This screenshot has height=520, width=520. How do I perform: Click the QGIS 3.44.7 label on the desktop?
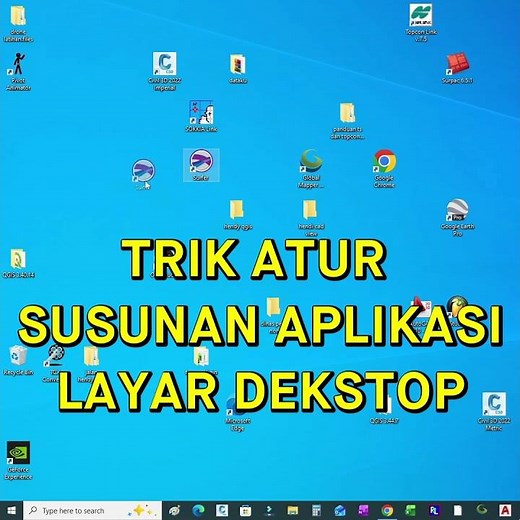point(384,421)
